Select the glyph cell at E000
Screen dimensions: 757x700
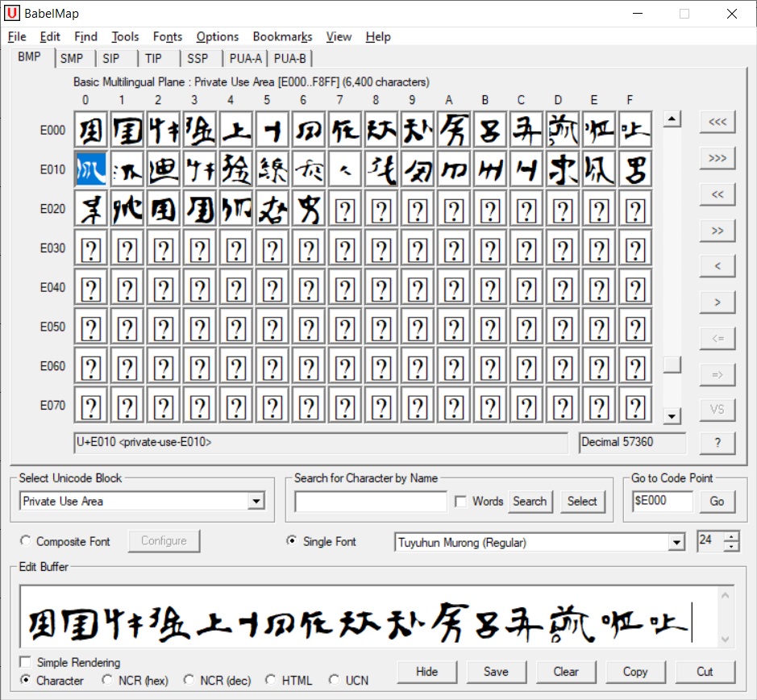[x=91, y=130]
